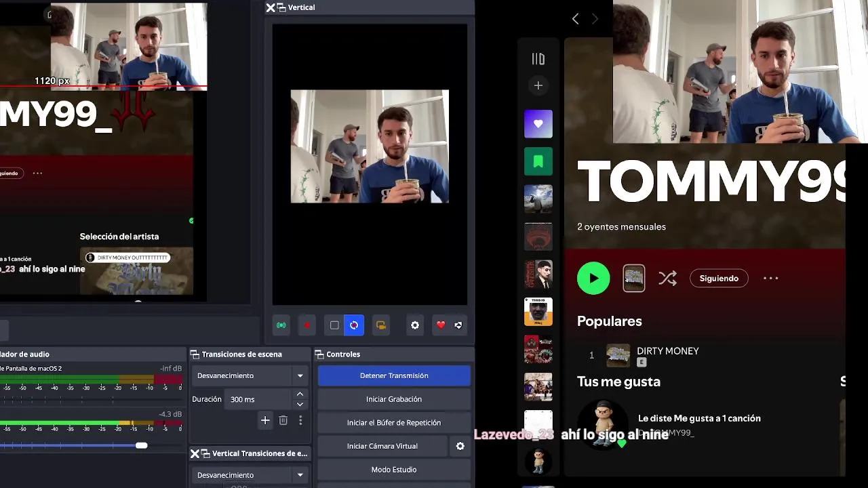The width and height of the screenshot is (868, 488).
Task: Float the Transiciones de escena dock
Action: coord(195,354)
